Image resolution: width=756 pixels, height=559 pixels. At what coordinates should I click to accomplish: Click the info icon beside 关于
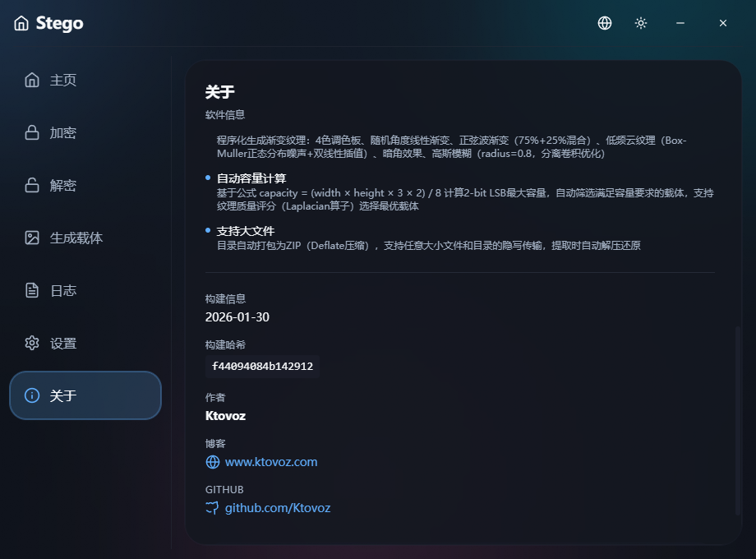pos(32,395)
